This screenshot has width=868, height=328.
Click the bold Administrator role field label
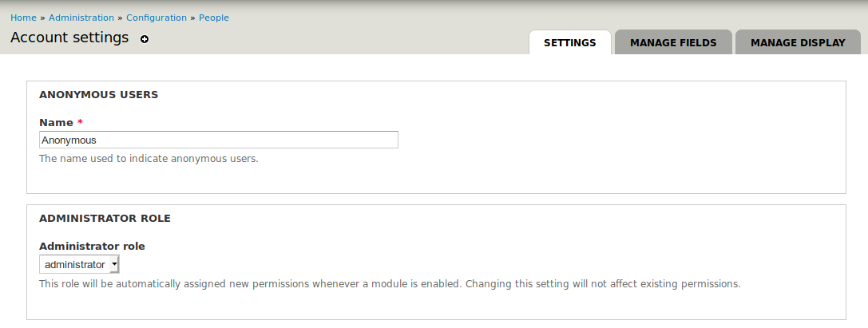point(92,246)
